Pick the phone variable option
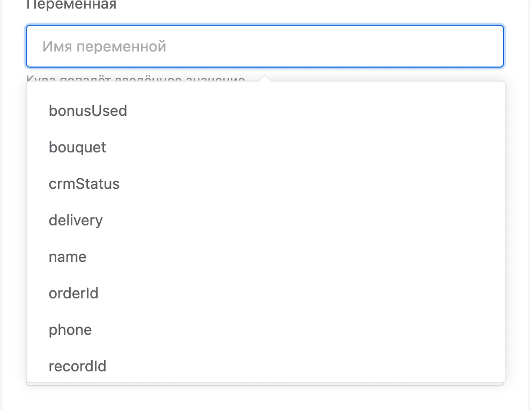This screenshot has width=532, height=410. 265,330
